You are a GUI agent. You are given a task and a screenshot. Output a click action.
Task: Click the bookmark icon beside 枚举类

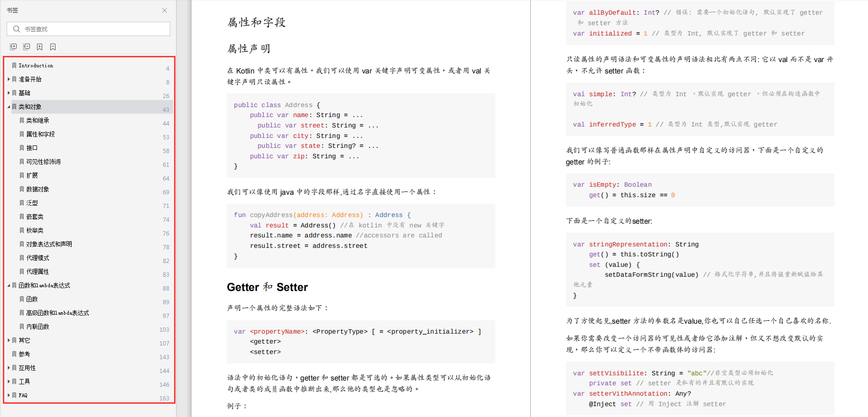tap(22, 230)
